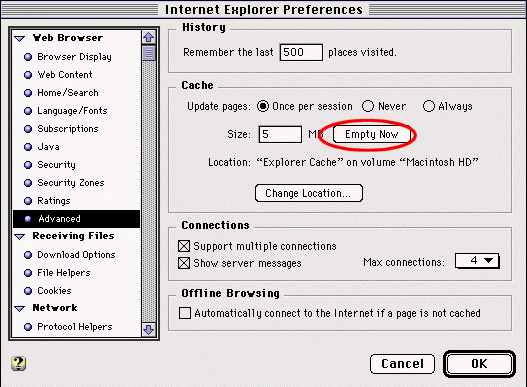Click the bullet icon beside Protocol Helpers
The width and height of the screenshot is (527, 387).
pos(28,327)
